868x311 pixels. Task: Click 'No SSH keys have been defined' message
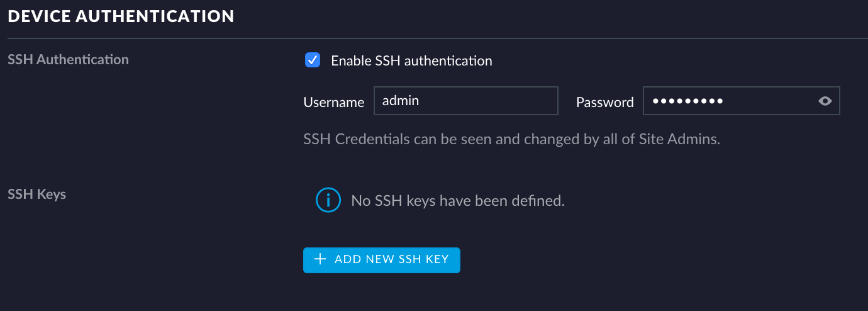point(458,201)
